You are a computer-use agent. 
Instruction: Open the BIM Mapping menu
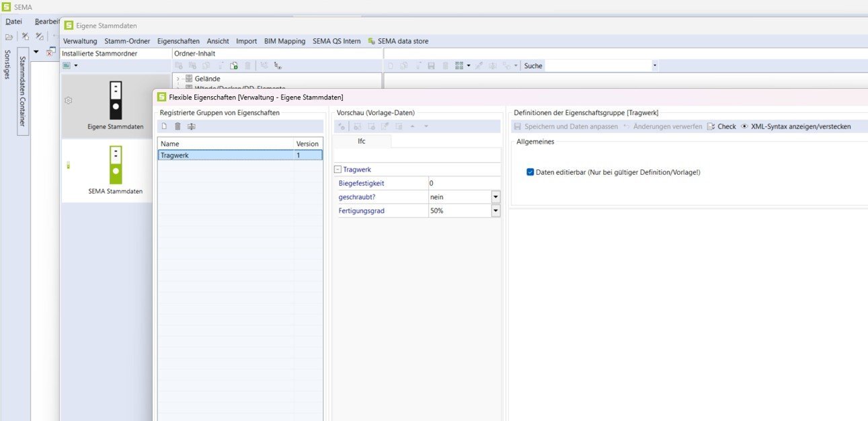click(x=284, y=41)
